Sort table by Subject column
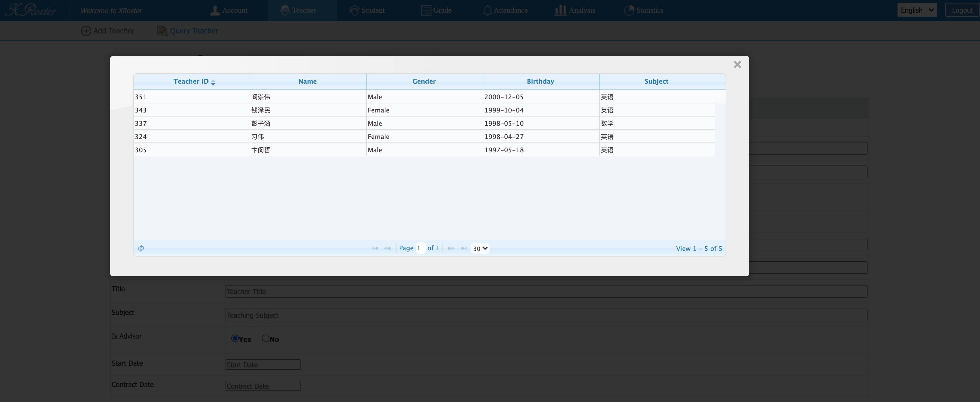 pos(657,81)
